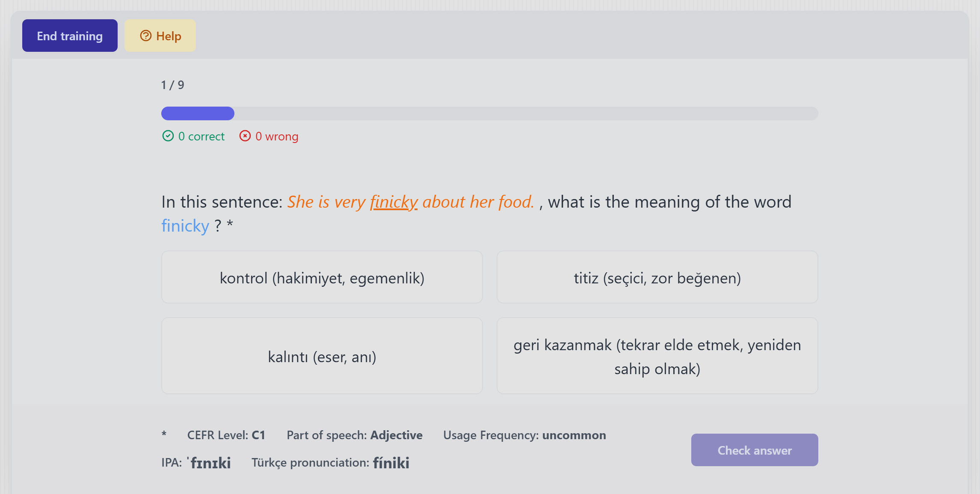Click the blue word finicky

coord(185,226)
